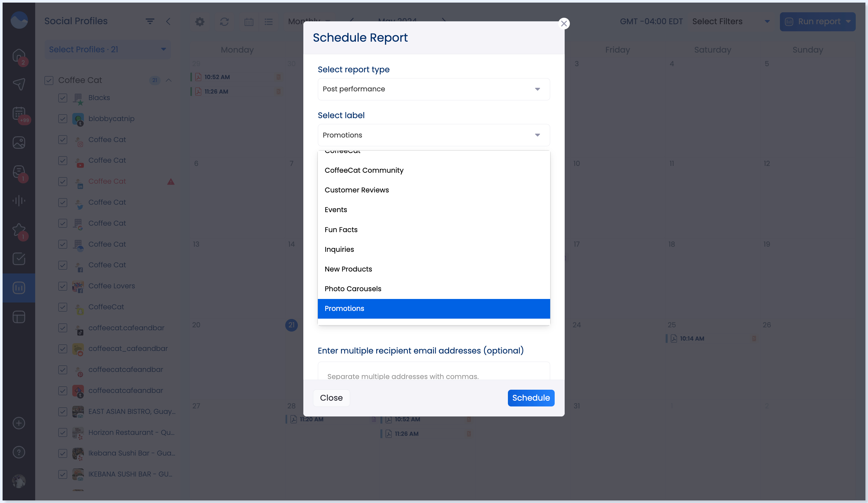
Task: Toggle the Coffee Lovers profile checkbox
Action: click(63, 286)
